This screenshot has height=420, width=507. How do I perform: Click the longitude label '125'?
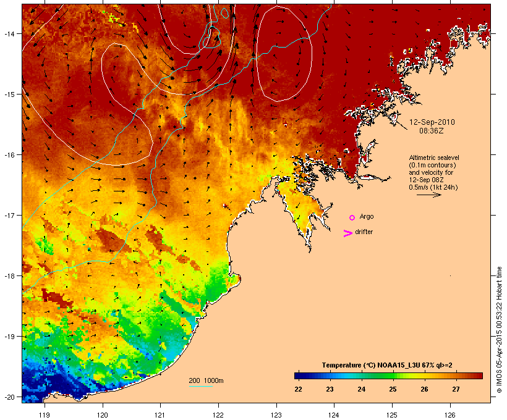click(x=392, y=415)
